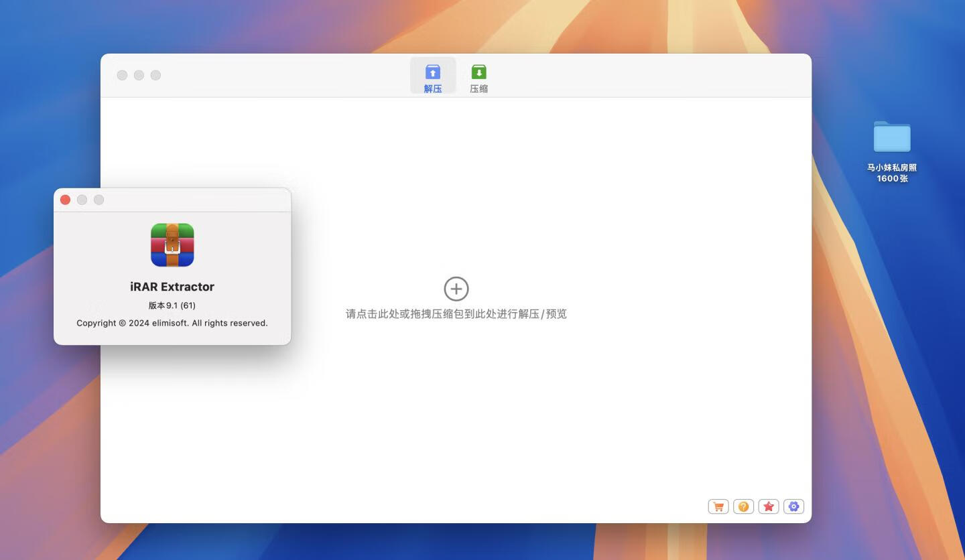The width and height of the screenshot is (965, 560).
Task: Switch to the 压缩 (compress) tab
Action: coord(478,78)
